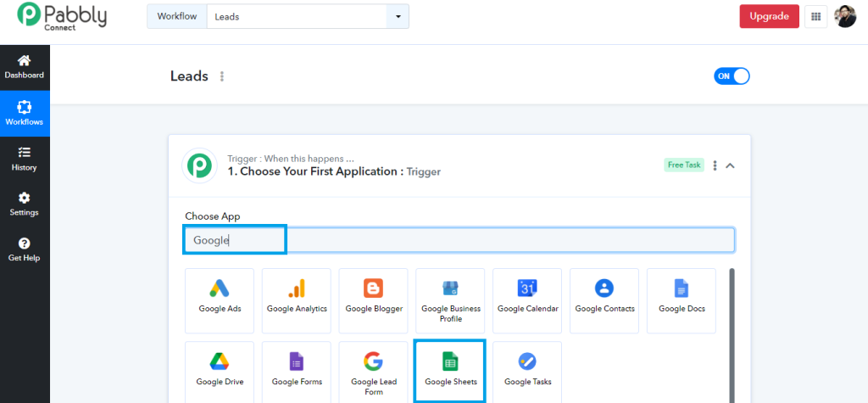Open the trigger step options menu
The width and height of the screenshot is (868, 403).
coord(715,165)
